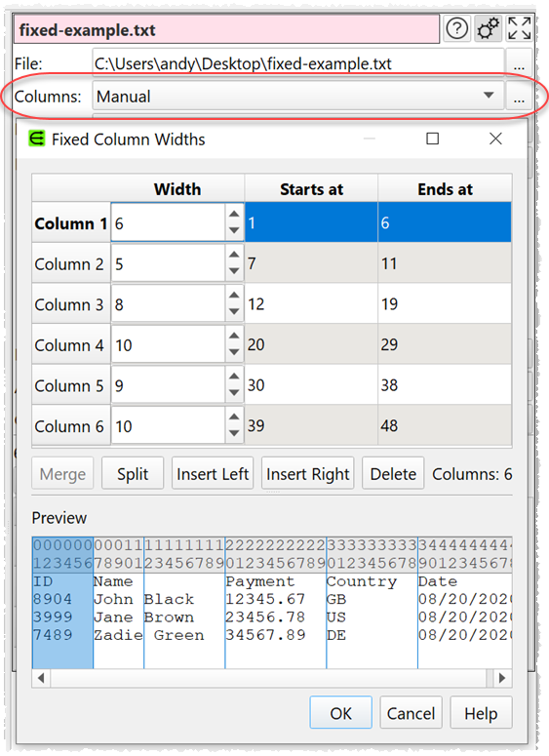Select the Column 4 row header

point(71,344)
